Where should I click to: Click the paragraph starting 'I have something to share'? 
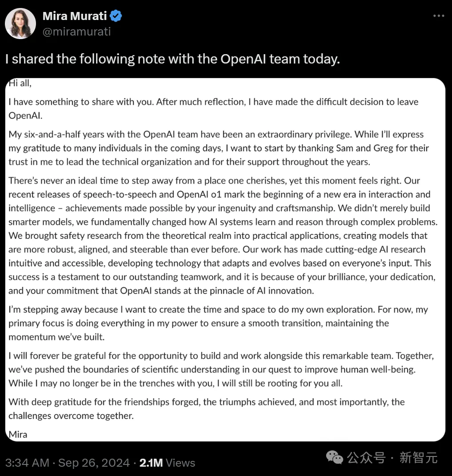[x=213, y=108]
